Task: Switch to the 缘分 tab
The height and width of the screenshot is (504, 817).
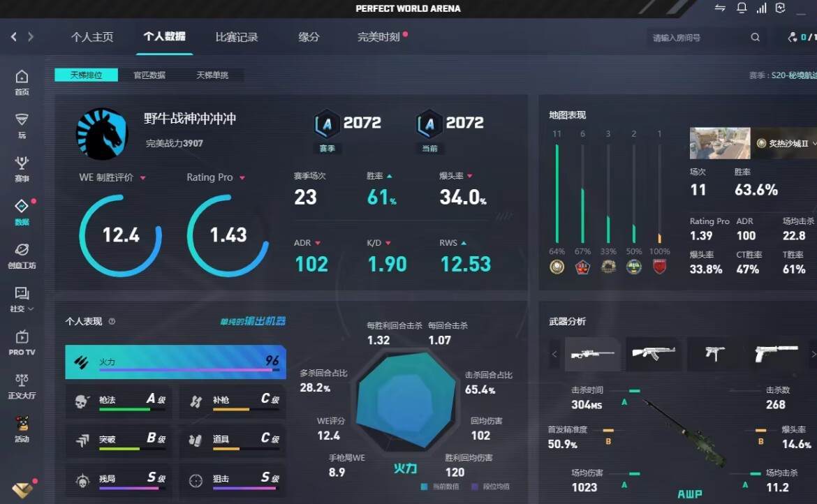Action: (x=309, y=37)
